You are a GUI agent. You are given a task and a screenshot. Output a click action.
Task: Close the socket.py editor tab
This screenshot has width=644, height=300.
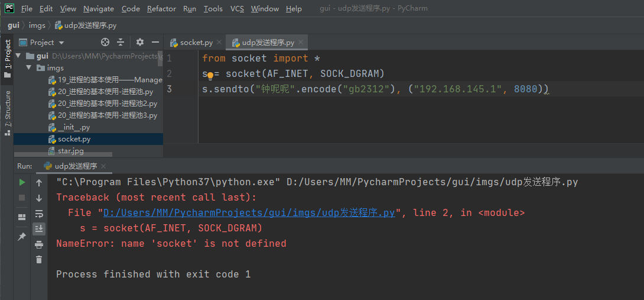[219, 42]
